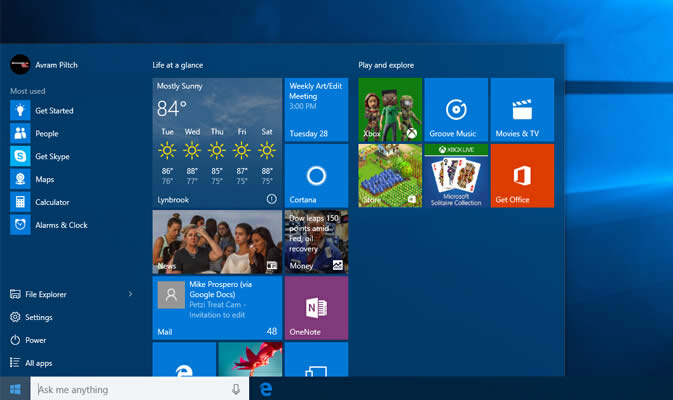
Task: Click the Windows Start button
Action: 15,389
